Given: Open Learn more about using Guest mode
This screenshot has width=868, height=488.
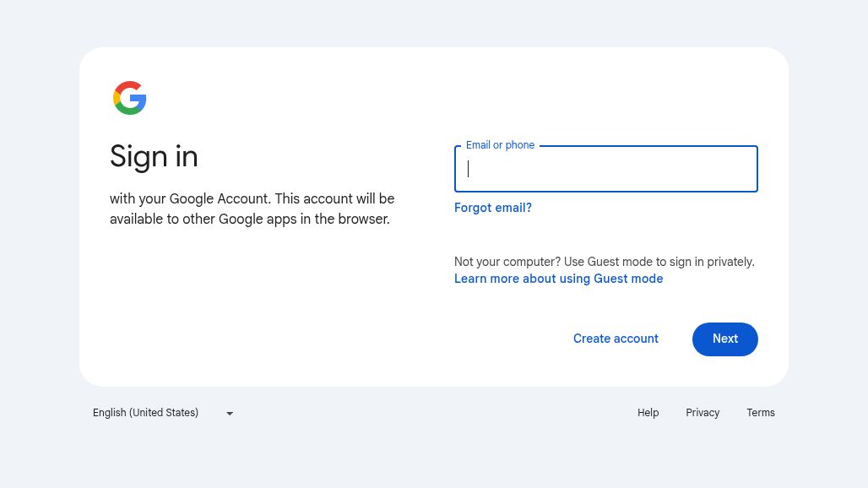Looking at the screenshot, I should (x=558, y=279).
